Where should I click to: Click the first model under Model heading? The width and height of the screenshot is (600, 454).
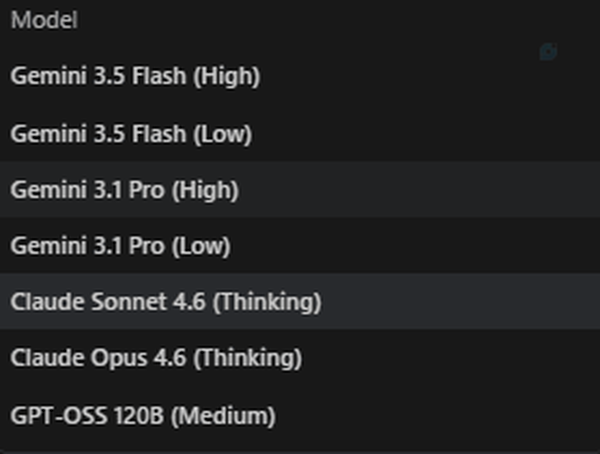click(300, 76)
